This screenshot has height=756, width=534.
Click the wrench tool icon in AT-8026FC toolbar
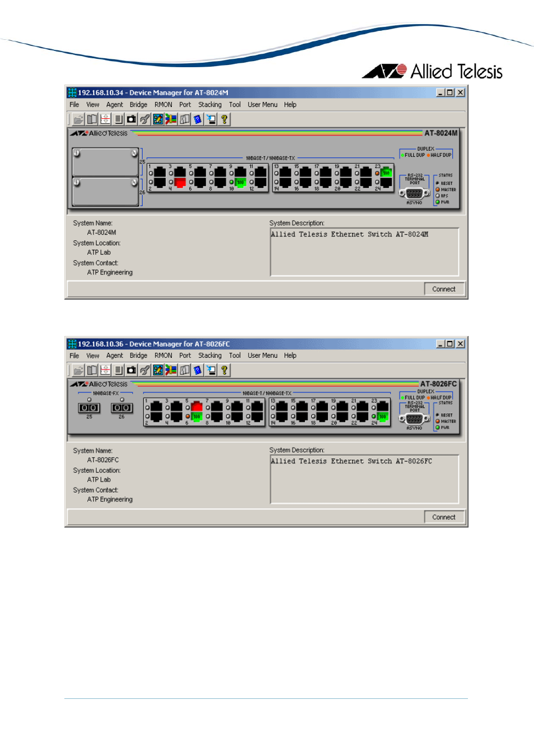coord(145,370)
